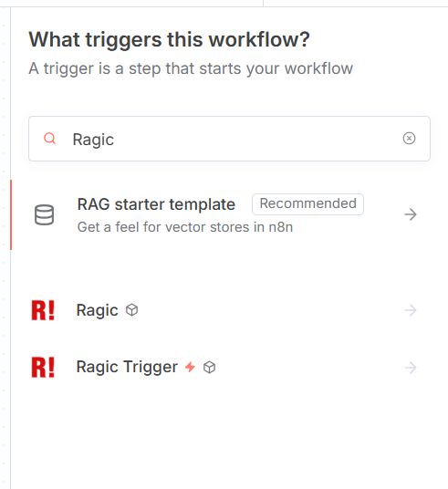Click the 'What triggers this workflow?' heading
The width and height of the screenshot is (448, 489).
(x=169, y=39)
